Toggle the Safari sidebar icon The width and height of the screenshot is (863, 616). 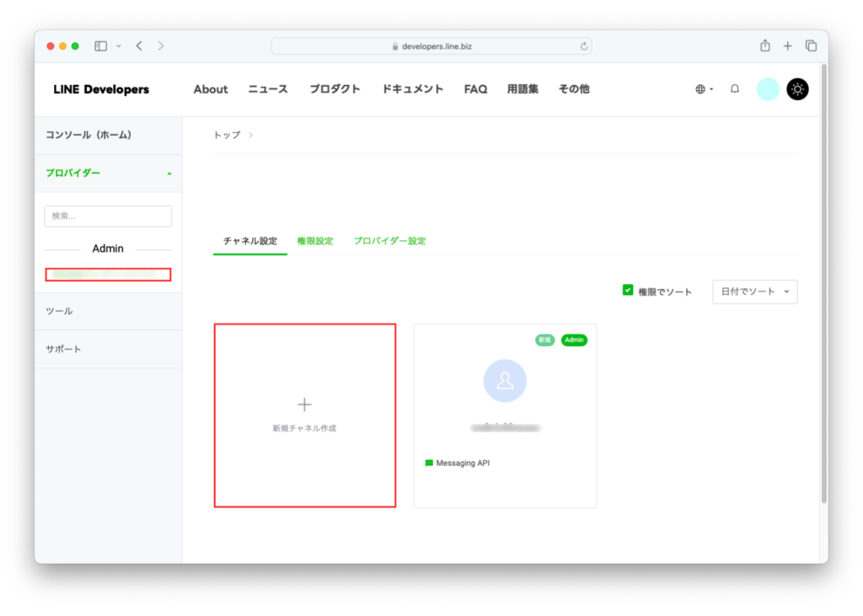(101, 46)
